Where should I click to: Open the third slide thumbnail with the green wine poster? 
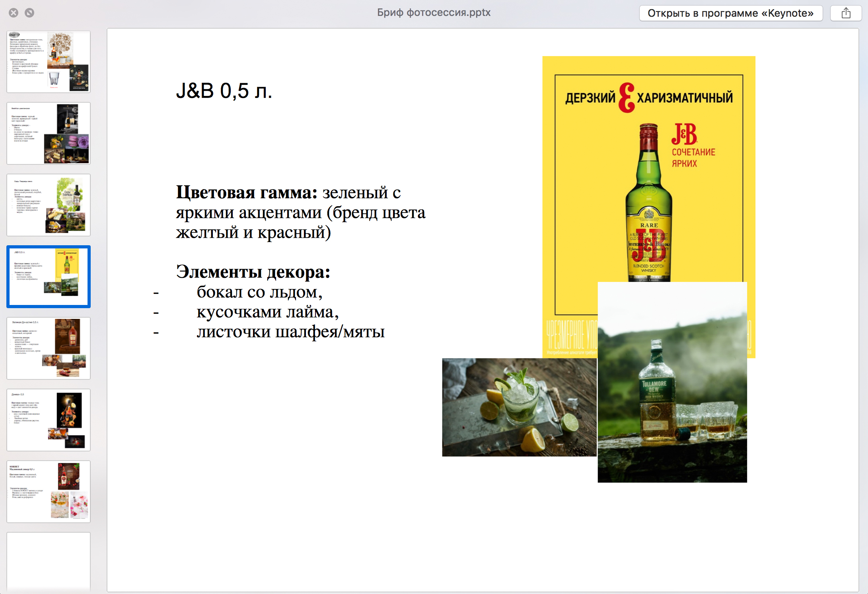(x=49, y=205)
